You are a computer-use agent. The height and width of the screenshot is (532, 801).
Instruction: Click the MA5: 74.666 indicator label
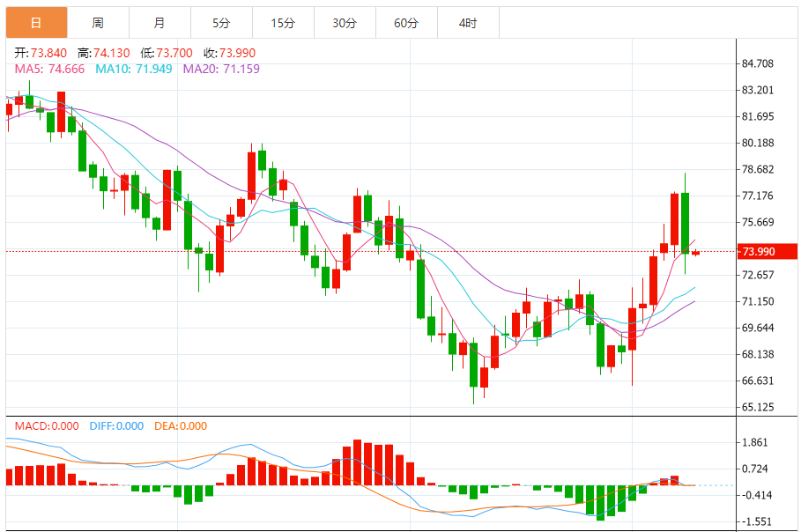(49, 69)
